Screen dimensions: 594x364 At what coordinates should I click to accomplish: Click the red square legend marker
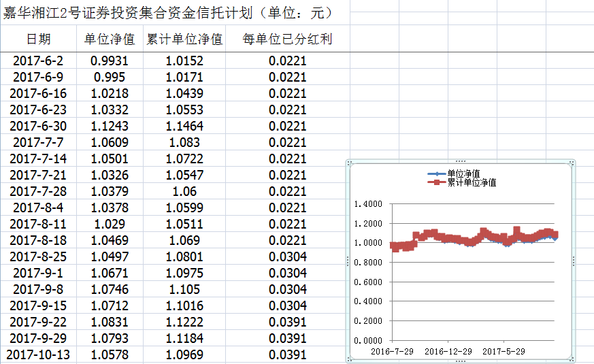tap(435, 183)
